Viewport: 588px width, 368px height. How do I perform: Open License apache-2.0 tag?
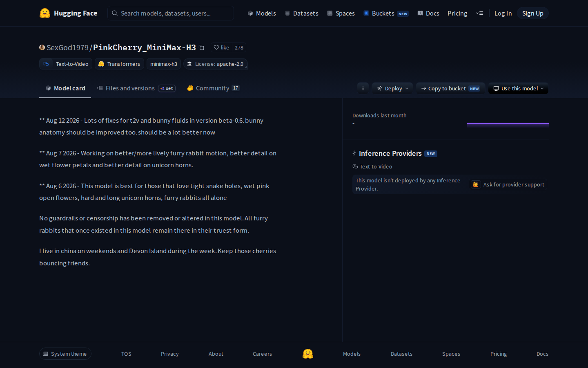215,64
